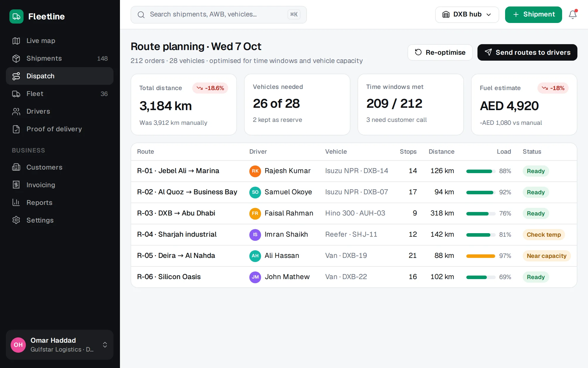The width and height of the screenshot is (588, 368).
Task: Click the search magnifier icon
Action: tap(141, 15)
